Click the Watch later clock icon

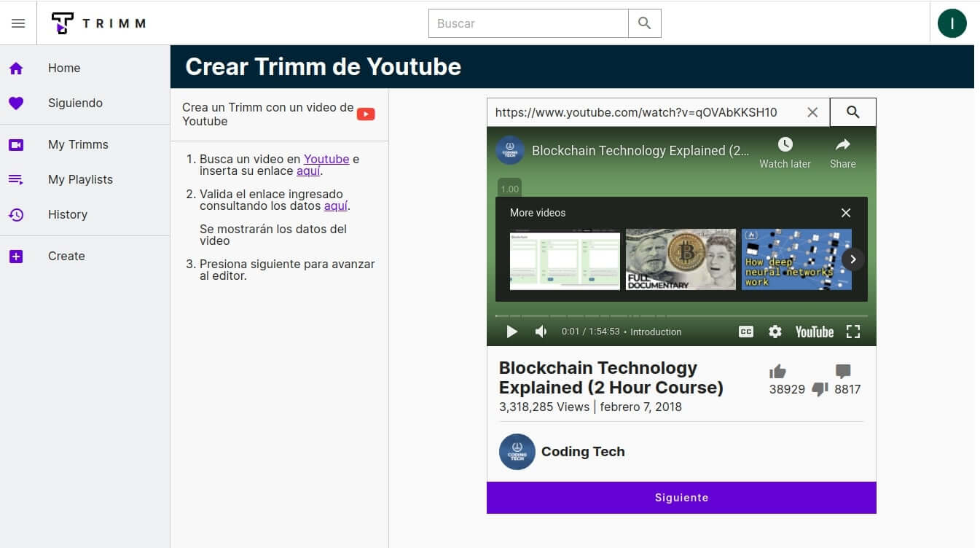click(785, 144)
